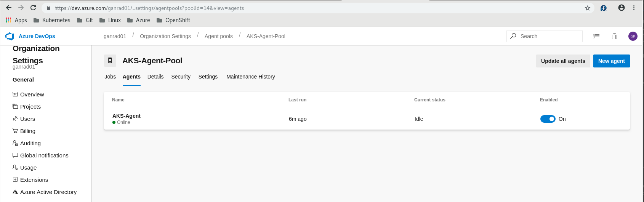Open Extensions in the sidebar
The width and height of the screenshot is (644, 202).
click(x=30, y=180)
